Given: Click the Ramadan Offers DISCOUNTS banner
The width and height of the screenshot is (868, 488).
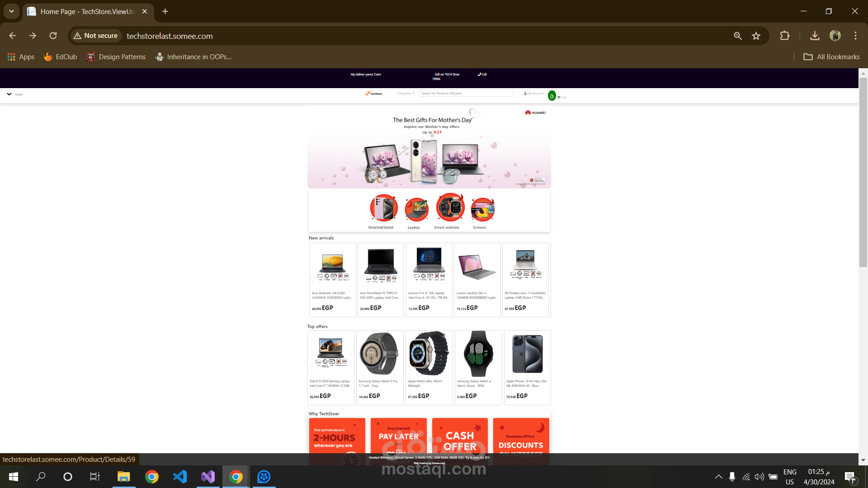Looking at the screenshot, I should [521, 436].
